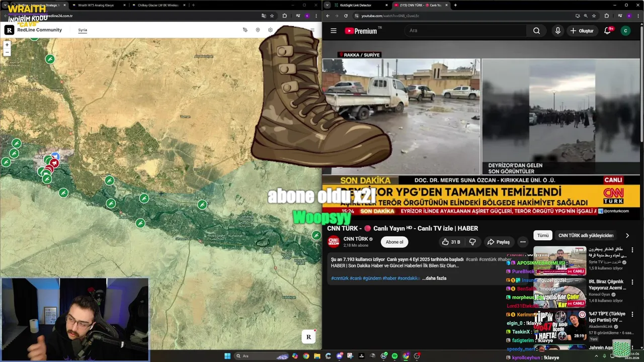Bookmark the YouTube page with star
This screenshot has height=362, width=644.
point(594,16)
